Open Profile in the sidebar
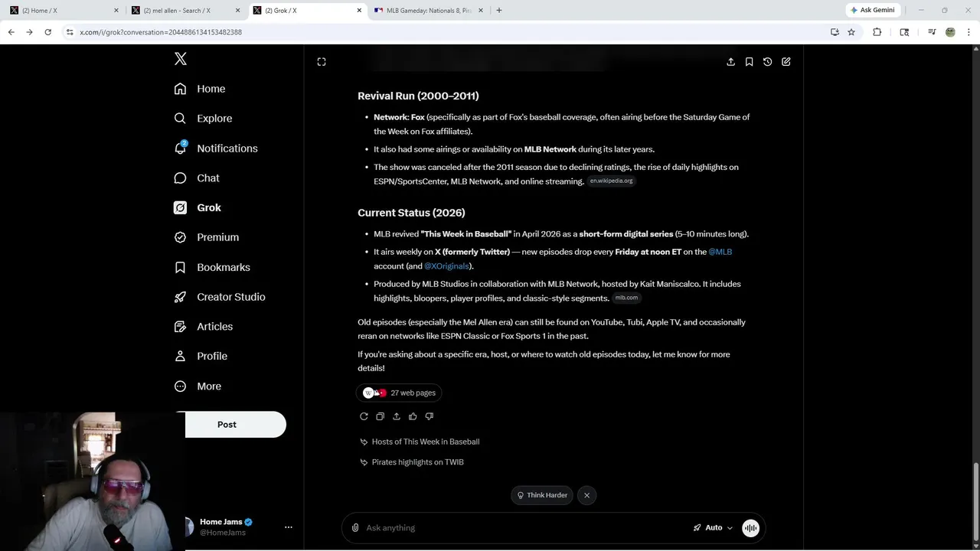 click(201, 356)
